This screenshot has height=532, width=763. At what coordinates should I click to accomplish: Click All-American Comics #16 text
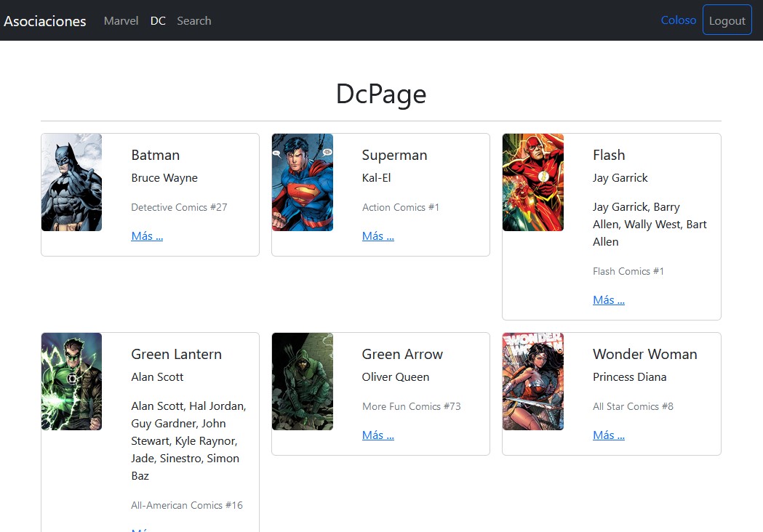pyautogui.click(x=187, y=505)
